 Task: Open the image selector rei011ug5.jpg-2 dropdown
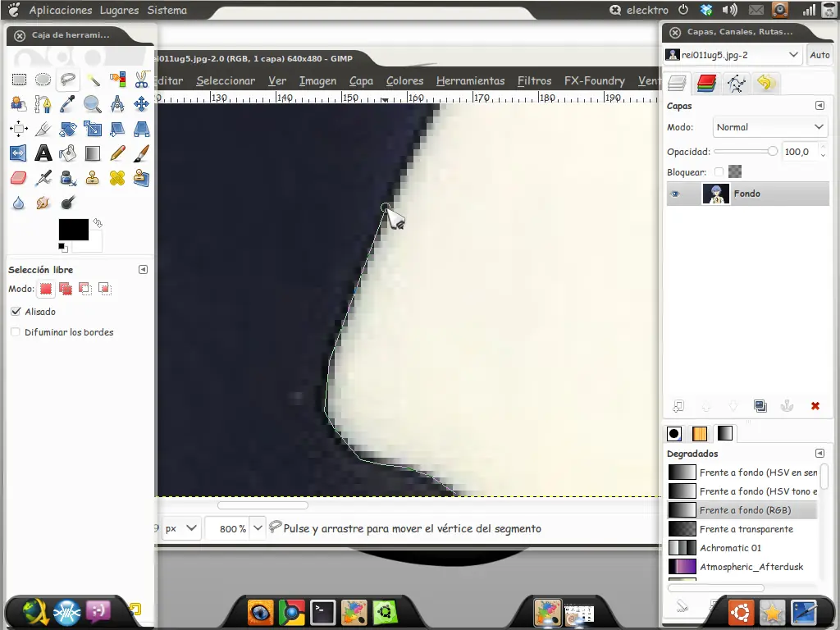pos(733,55)
